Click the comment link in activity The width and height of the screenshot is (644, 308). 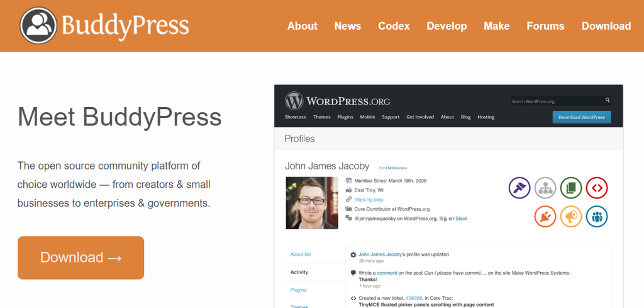[x=387, y=273]
